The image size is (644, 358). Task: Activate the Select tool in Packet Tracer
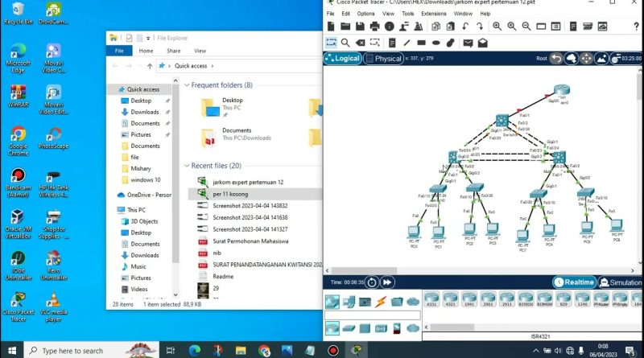click(x=331, y=43)
